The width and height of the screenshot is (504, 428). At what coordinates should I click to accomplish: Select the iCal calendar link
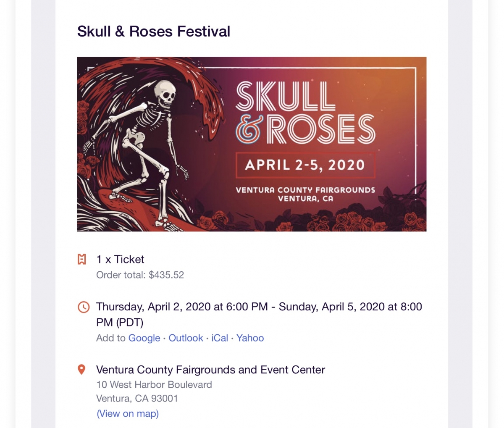tap(220, 338)
